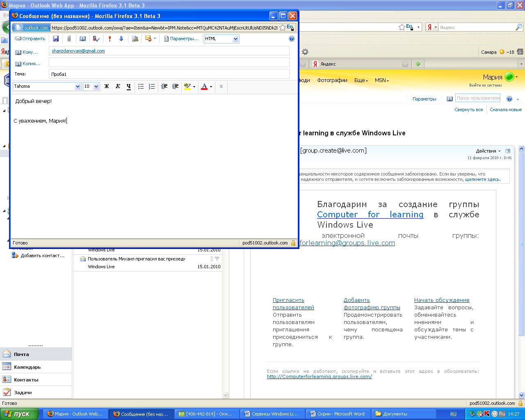Insert a signature using the signature icon

coord(135,39)
